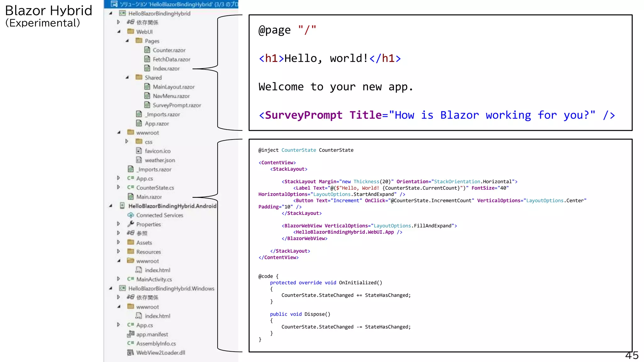Expand the CounterState.cs node arrow
The image size is (644, 362).
(119, 187)
